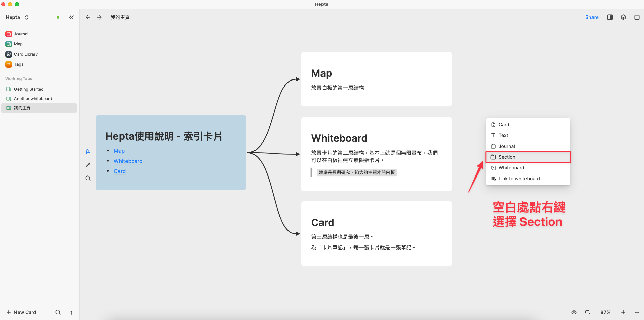Viewport: 644px width, 320px height.
Task: Toggle presentation eye mode at bottom right
Action: pos(574,312)
